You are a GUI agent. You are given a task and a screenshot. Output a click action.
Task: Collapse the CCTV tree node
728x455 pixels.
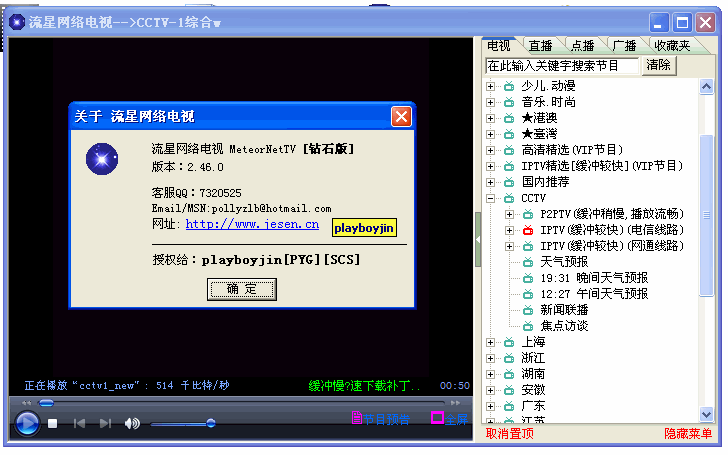pyautogui.click(x=490, y=198)
